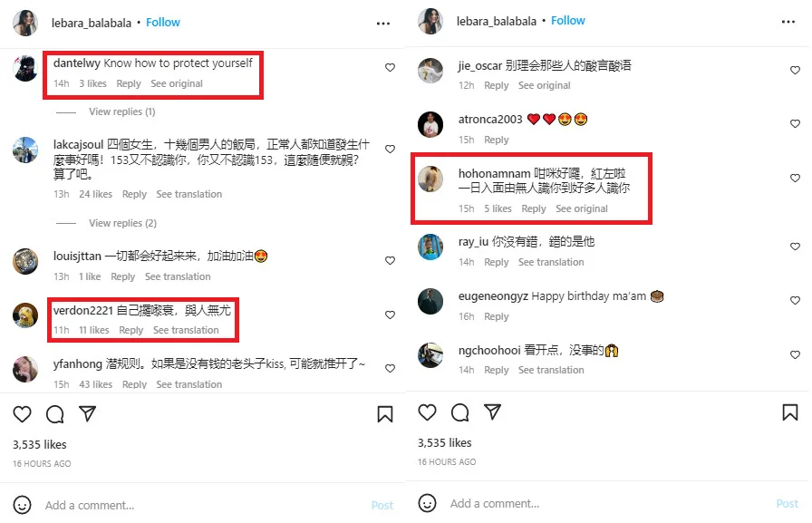Image resolution: width=812 pixels, height=523 pixels.
Task: Open three-dot options menu in right panel
Action: click(x=788, y=22)
